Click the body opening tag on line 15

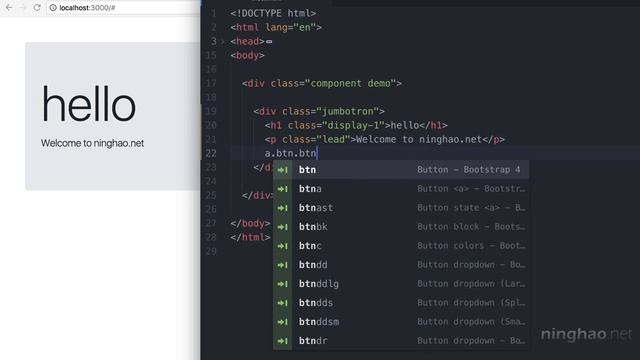click(247, 56)
